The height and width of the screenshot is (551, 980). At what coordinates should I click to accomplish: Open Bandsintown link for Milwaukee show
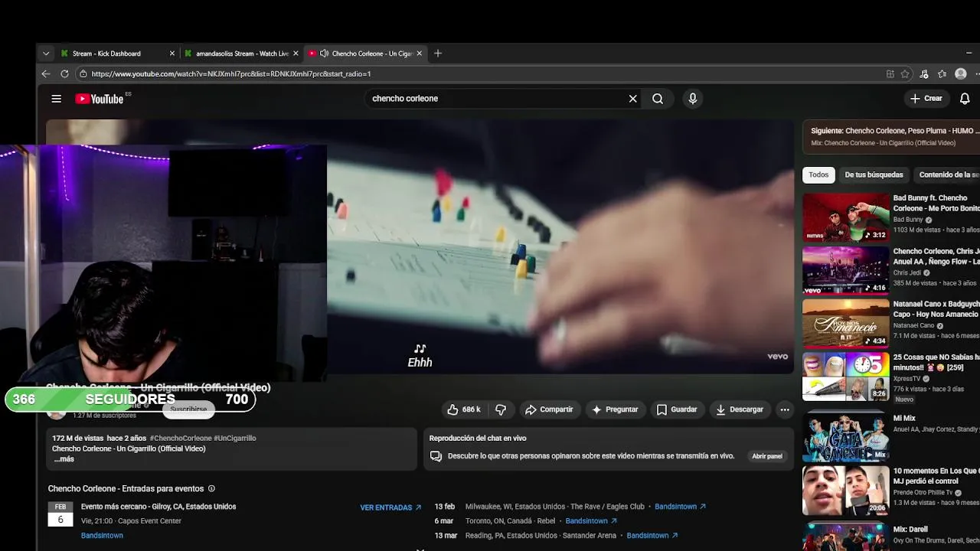coord(680,507)
